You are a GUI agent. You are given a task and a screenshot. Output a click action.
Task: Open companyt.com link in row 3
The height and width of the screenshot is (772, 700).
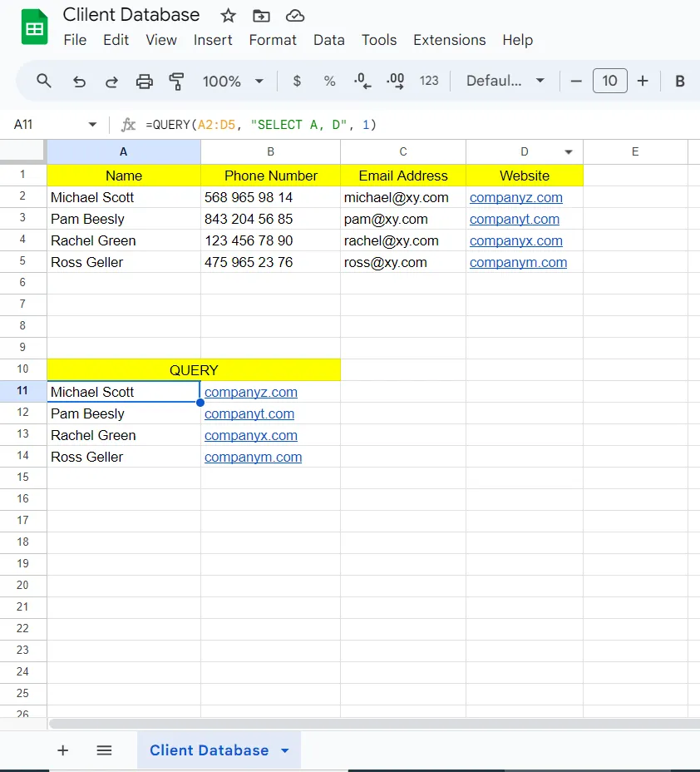point(514,219)
